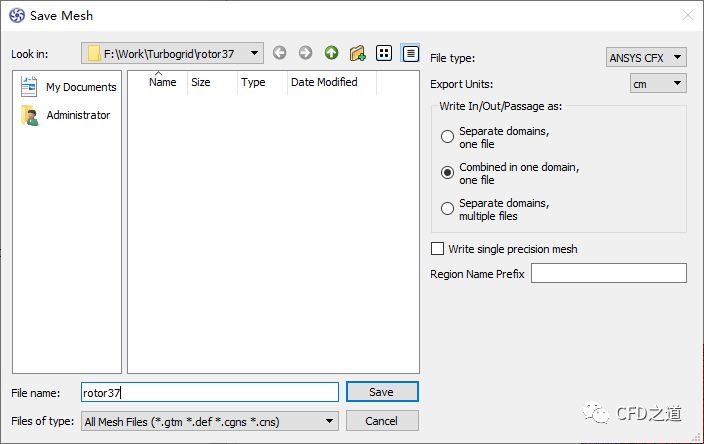Image resolution: width=704 pixels, height=444 pixels.
Task: Enable Write single precision mesh
Action: [437, 249]
